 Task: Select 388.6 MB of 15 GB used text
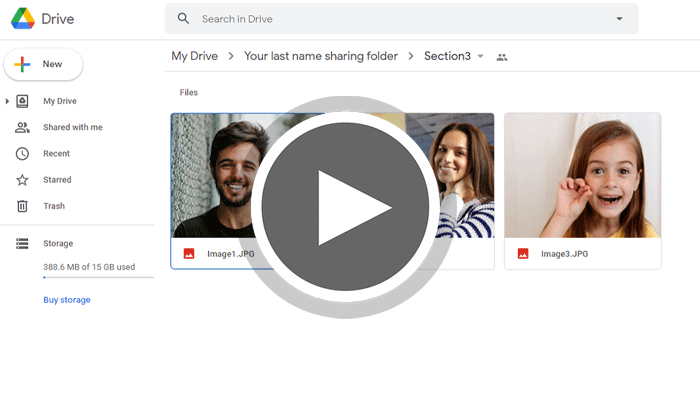click(89, 267)
